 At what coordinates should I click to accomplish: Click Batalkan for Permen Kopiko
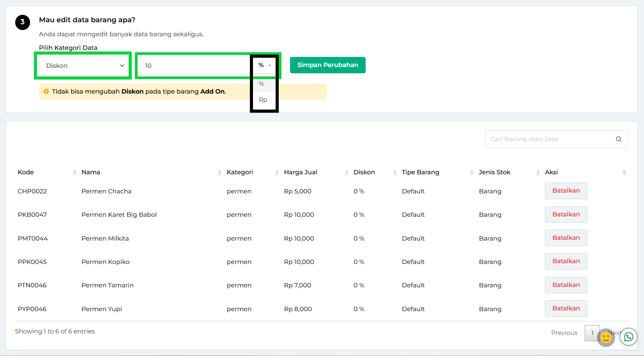click(566, 261)
